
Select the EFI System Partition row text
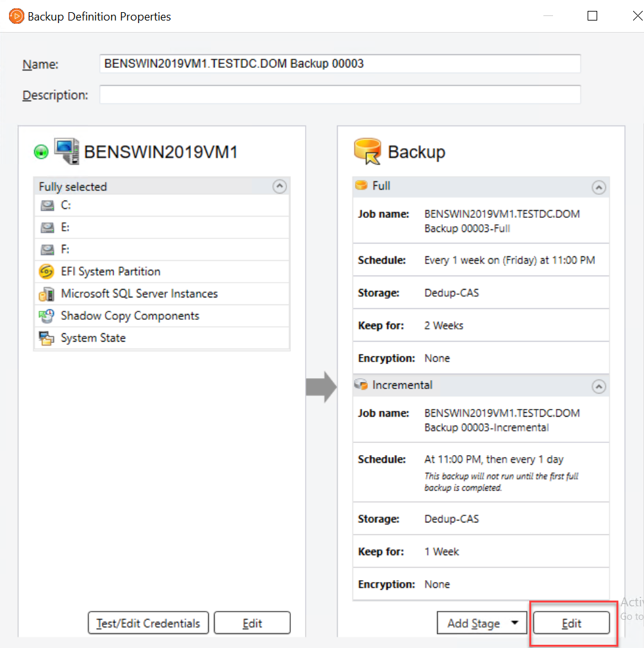[111, 272]
